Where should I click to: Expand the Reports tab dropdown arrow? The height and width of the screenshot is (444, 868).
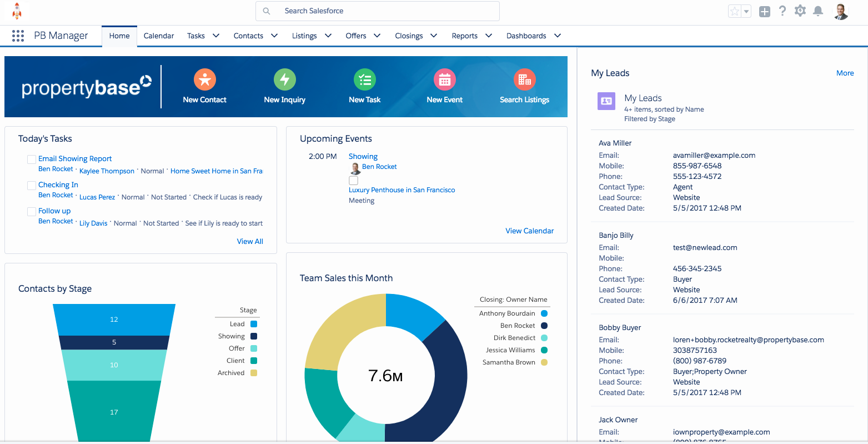489,36
